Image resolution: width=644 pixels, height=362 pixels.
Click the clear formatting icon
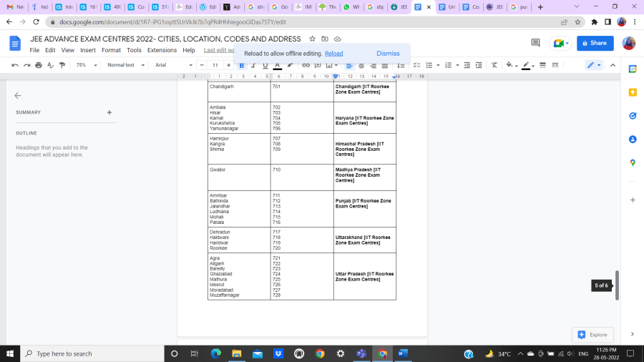coord(494,65)
